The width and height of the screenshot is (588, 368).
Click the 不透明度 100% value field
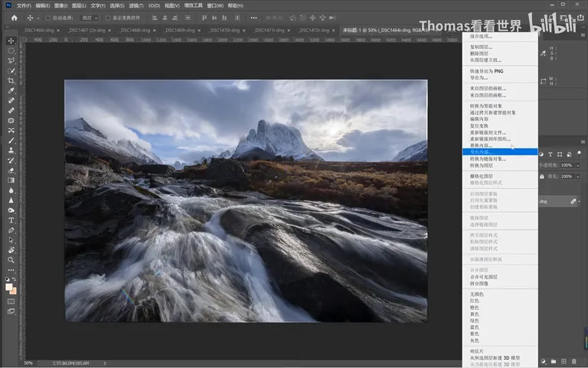(x=567, y=166)
